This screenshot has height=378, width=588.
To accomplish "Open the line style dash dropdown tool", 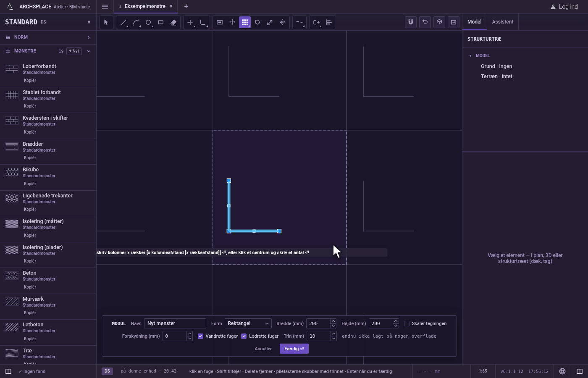I will tap(299, 22).
